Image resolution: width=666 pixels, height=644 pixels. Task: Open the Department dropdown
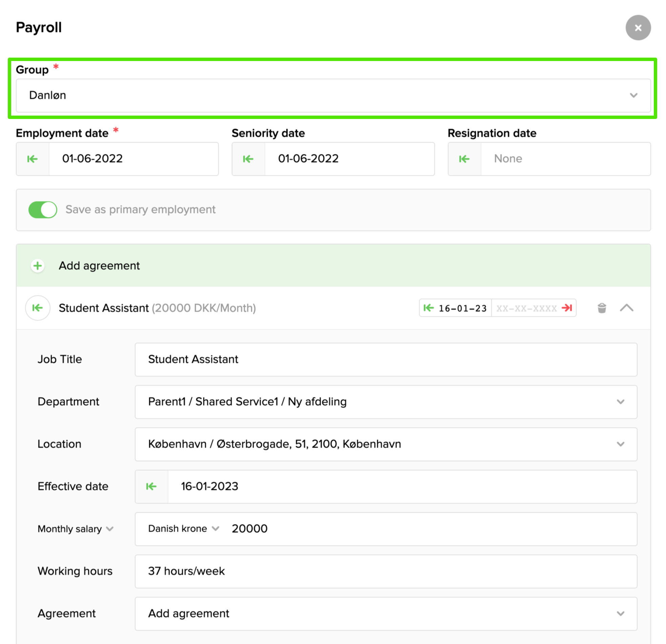tap(386, 402)
